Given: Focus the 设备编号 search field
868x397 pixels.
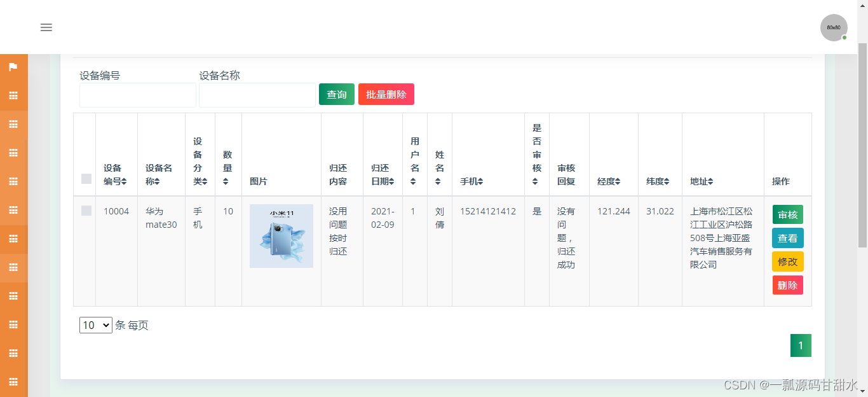Looking at the screenshot, I should 138,95.
